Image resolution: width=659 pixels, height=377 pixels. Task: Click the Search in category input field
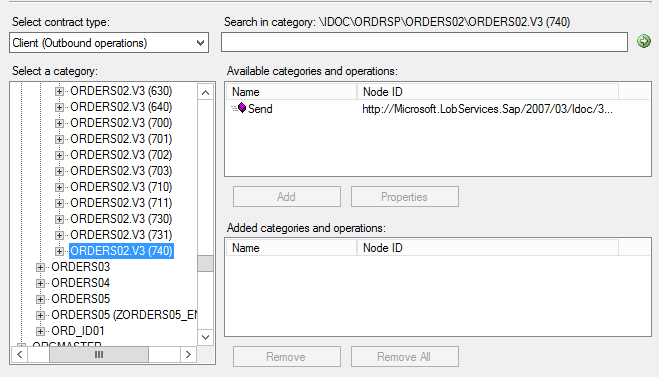click(424, 43)
